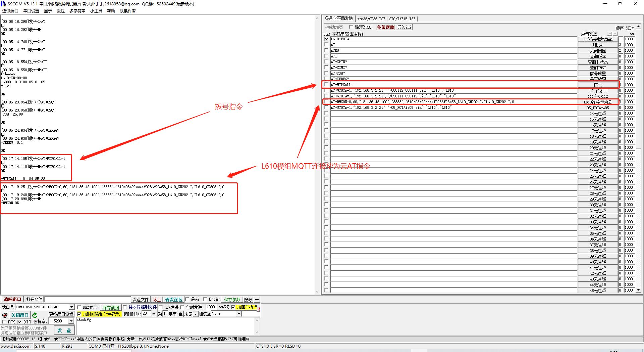Click the 多条帮助 button
This screenshot has height=352, width=644.
coord(385,27)
